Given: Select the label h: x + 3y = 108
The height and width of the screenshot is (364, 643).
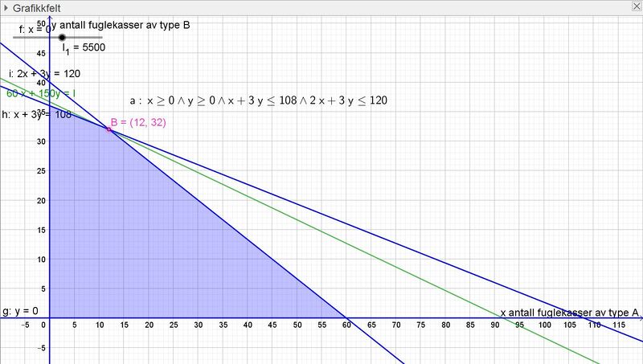Looking at the screenshot, I should (36, 114).
